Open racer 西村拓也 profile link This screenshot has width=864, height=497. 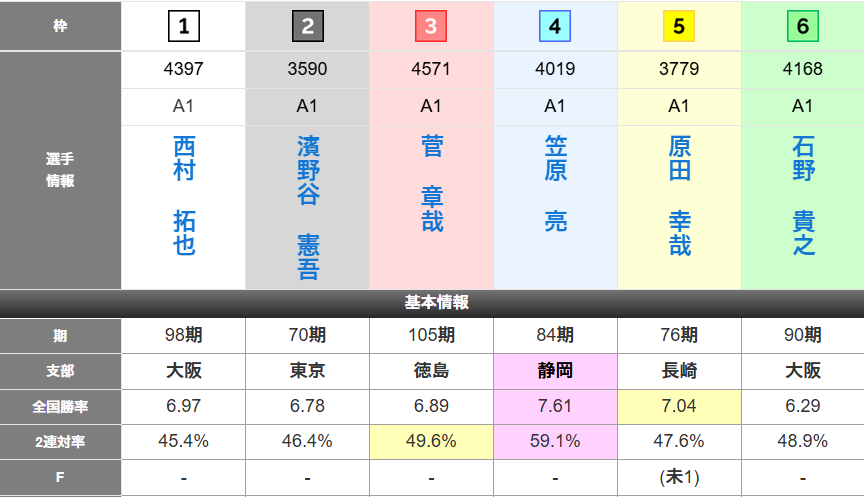(184, 196)
